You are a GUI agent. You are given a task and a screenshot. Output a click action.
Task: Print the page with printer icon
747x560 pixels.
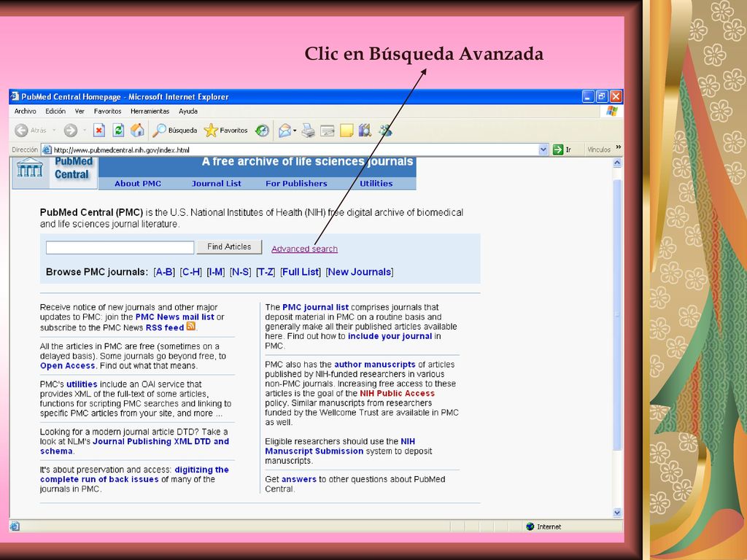[x=309, y=130]
